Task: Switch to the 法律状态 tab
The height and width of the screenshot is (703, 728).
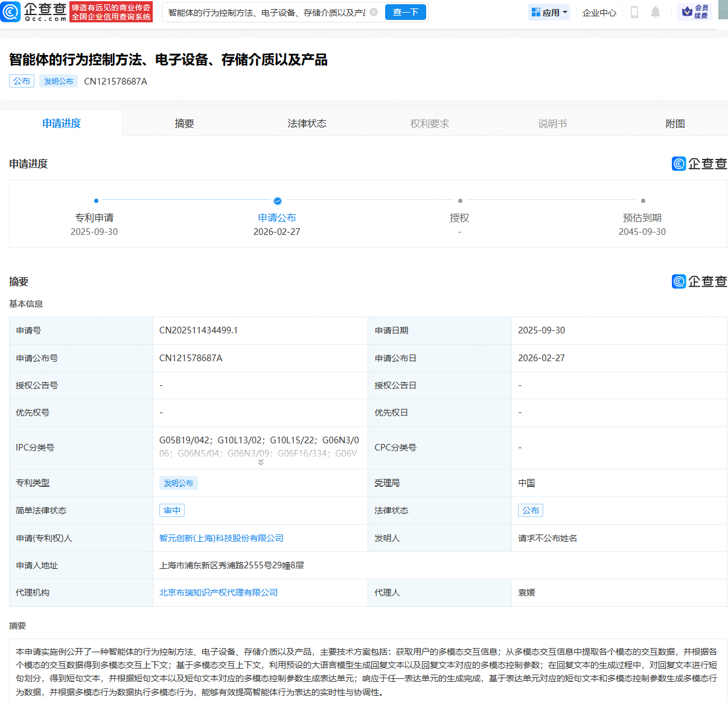Action: 307,123
